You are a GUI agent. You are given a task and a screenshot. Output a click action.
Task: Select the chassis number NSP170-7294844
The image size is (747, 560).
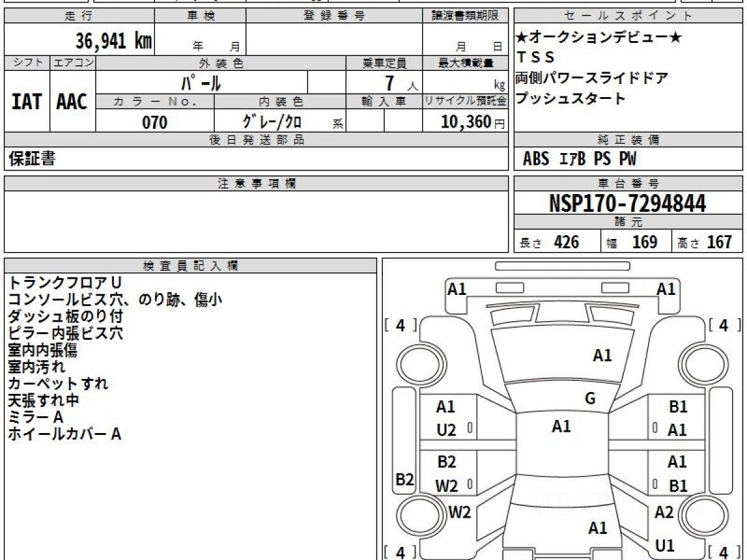point(628,203)
